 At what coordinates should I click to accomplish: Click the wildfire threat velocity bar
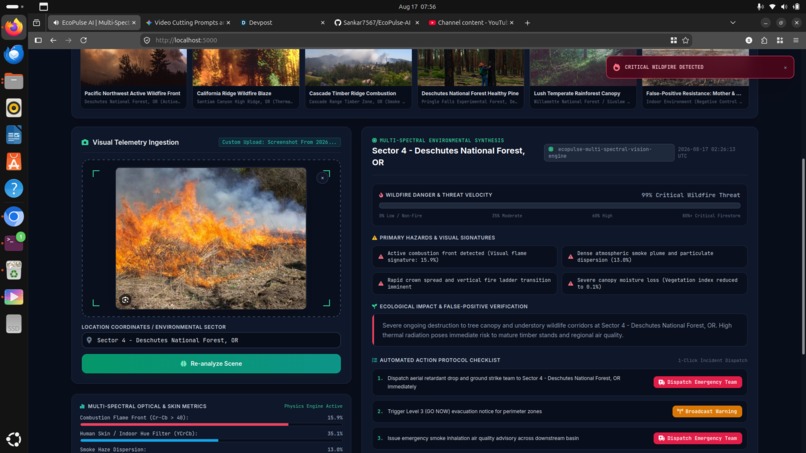[559, 206]
